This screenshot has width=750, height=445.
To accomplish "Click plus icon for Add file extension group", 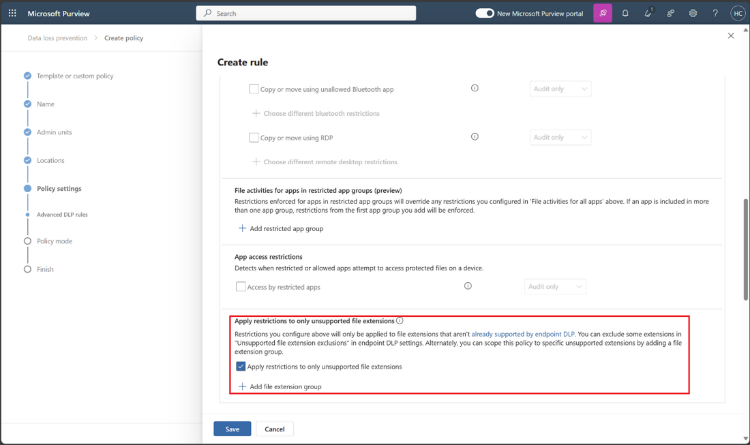I will 243,387.
